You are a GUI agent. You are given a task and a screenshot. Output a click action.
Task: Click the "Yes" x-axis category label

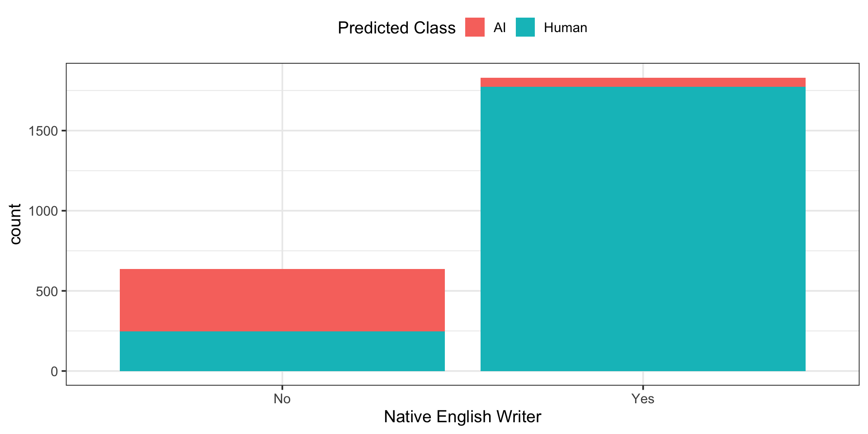(x=643, y=399)
